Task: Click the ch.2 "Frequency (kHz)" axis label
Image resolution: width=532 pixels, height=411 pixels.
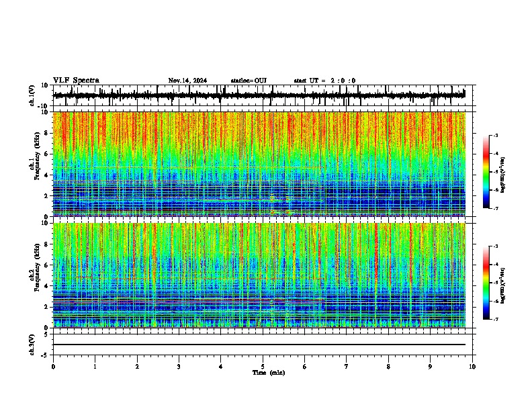Action: pyautogui.click(x=37, y=267)
